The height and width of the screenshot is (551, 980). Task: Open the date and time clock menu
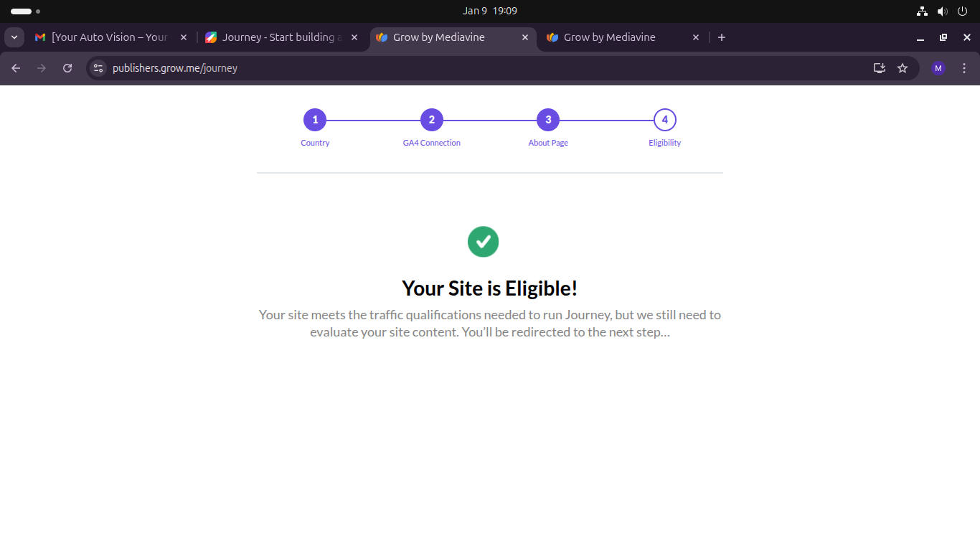tap(490, 11)
